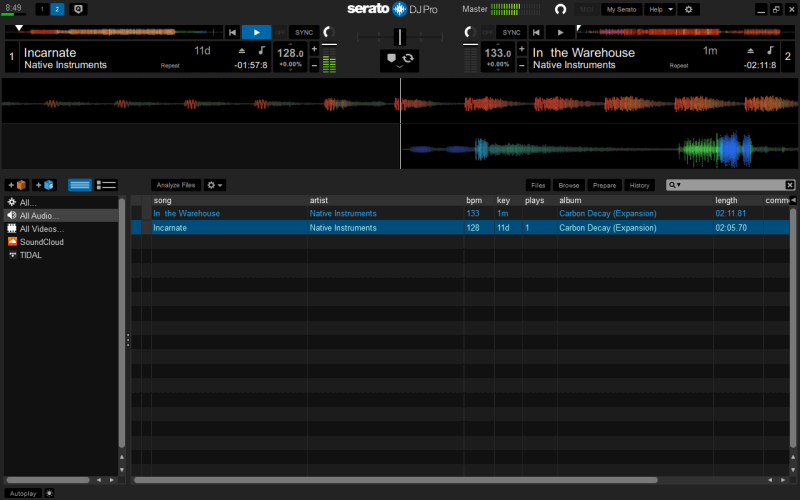Select the In the Warehouse track row
The height and width of the screenshot is (500, 800).
click(x=460, y=213)
